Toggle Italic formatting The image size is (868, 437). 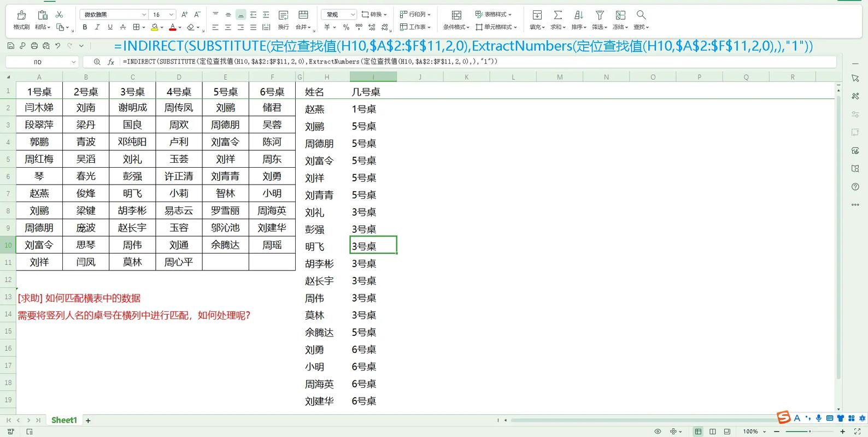(x=97, y=27)
